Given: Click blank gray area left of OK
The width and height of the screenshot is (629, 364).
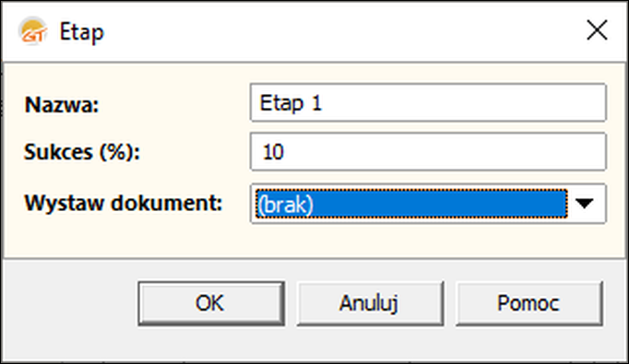Looking at the screenshot, I should [x=70, y=303].
